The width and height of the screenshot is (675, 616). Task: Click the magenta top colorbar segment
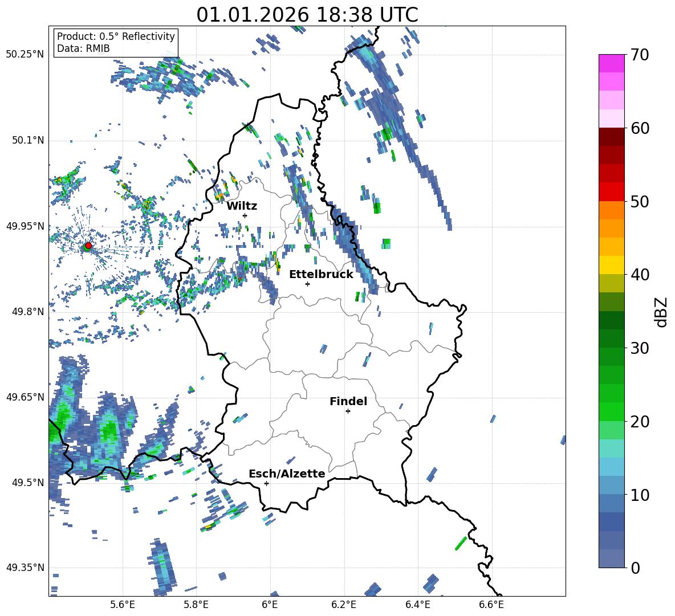click(x=611, y=63)
